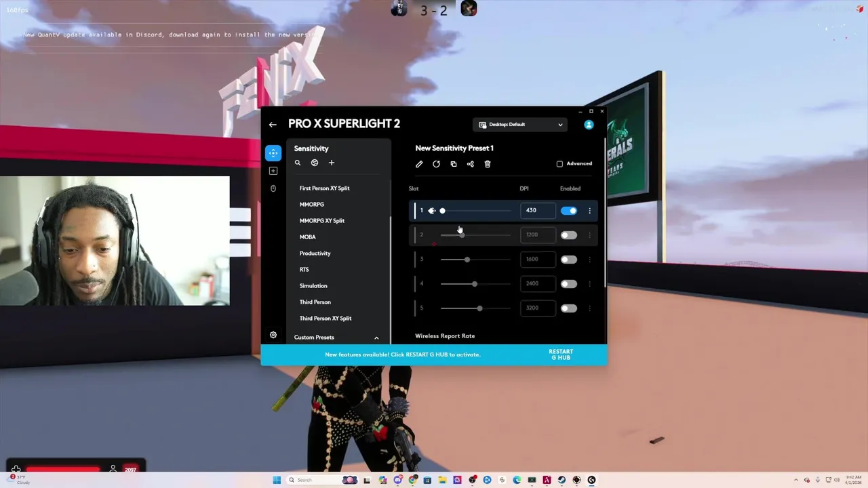
Task: Select Third Person XY Split preset
Action: point(325,319)
